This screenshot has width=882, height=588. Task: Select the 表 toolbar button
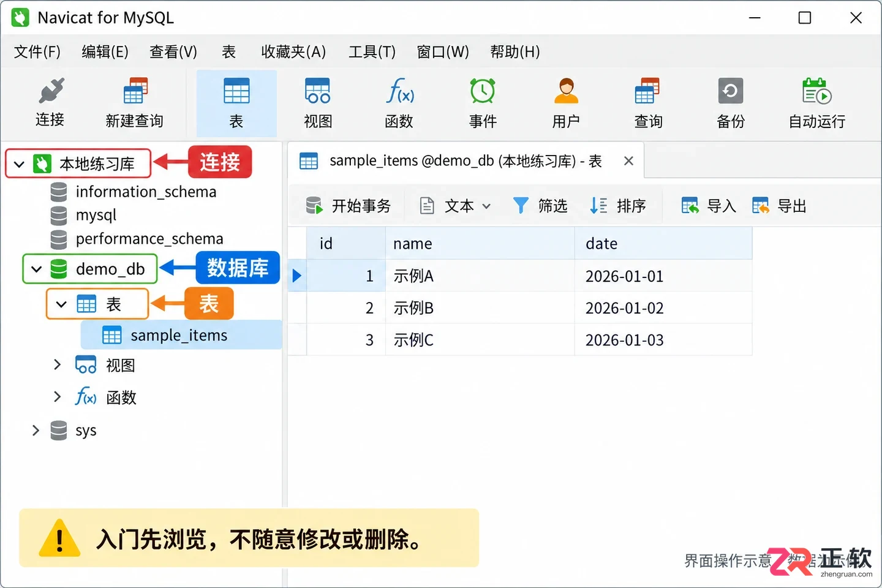[236, 103]
